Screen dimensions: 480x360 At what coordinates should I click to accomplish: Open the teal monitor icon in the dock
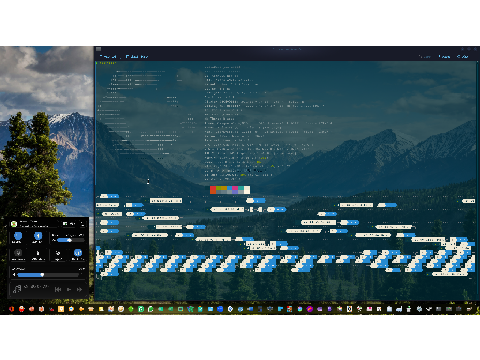click(180, 309)
